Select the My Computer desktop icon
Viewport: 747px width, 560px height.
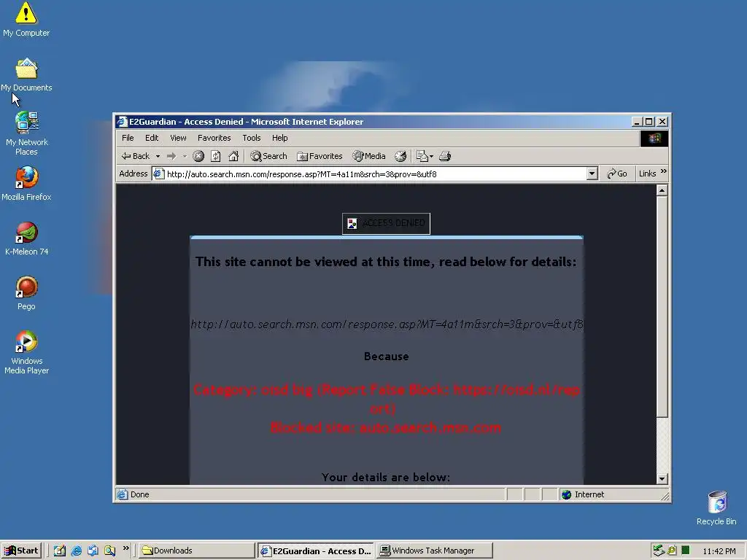pyautogui.click(x=26, y=20)
